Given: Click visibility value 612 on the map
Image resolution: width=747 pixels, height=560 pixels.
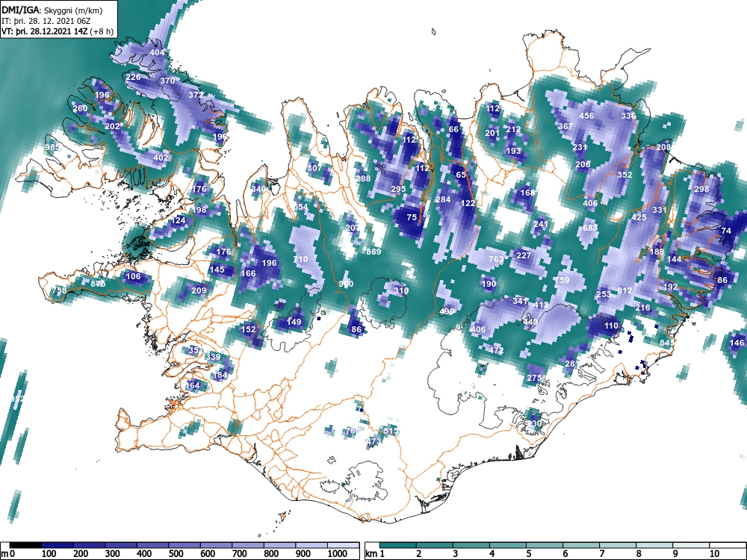Looking at the screenshot, I should click(x=624, y=290).
